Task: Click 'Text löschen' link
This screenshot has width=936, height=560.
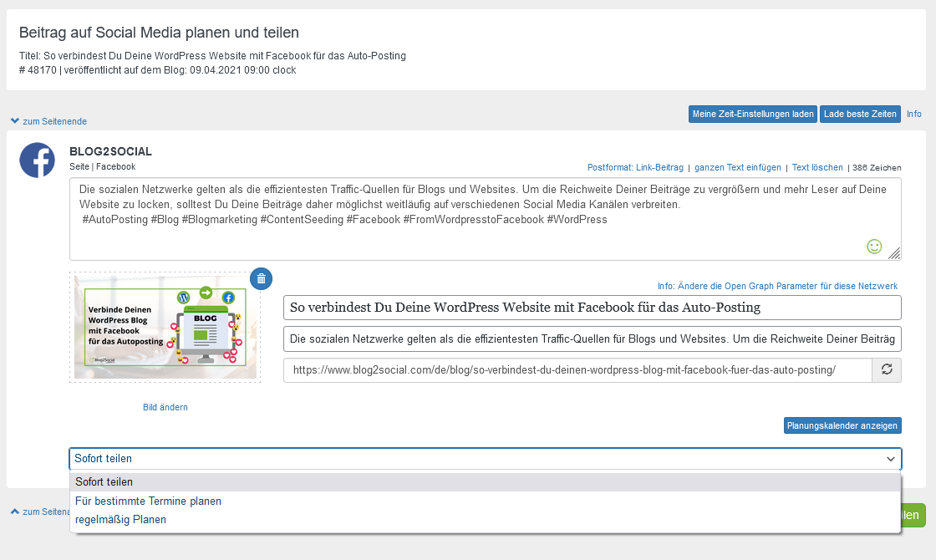Action: pyautogui.click(x=817, y=168)
